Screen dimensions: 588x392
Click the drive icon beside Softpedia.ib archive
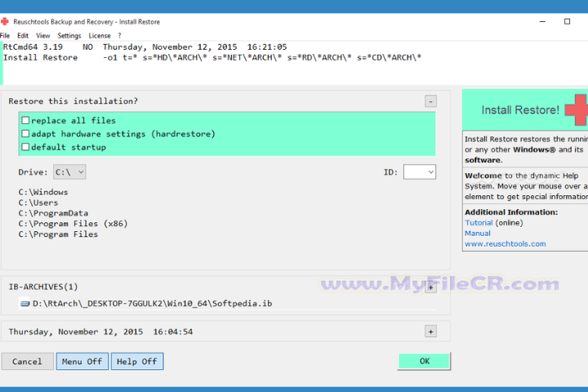24,304
